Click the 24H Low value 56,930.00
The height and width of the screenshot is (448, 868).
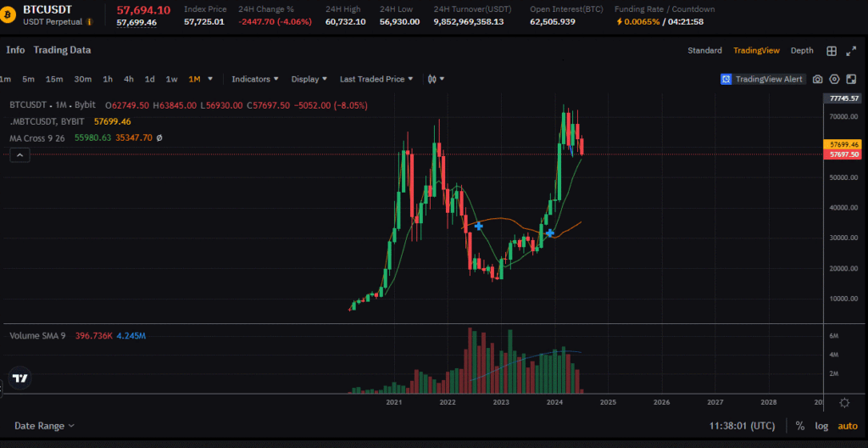(x=400, y=21)
